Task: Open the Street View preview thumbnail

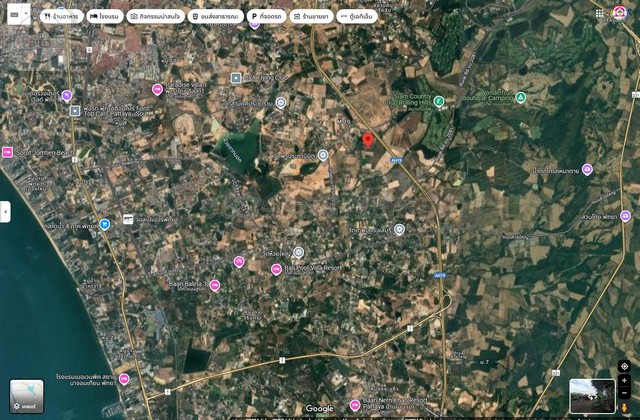Action: pos(592,396)
